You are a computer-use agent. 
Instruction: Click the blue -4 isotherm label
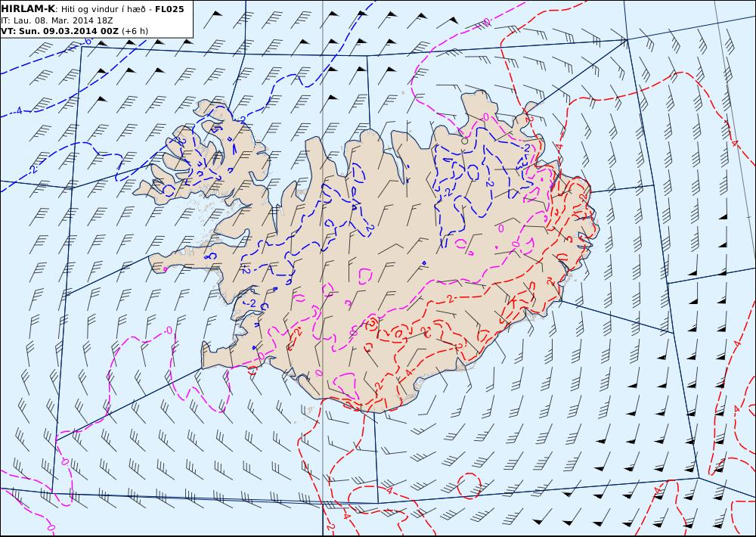point(17,111)
